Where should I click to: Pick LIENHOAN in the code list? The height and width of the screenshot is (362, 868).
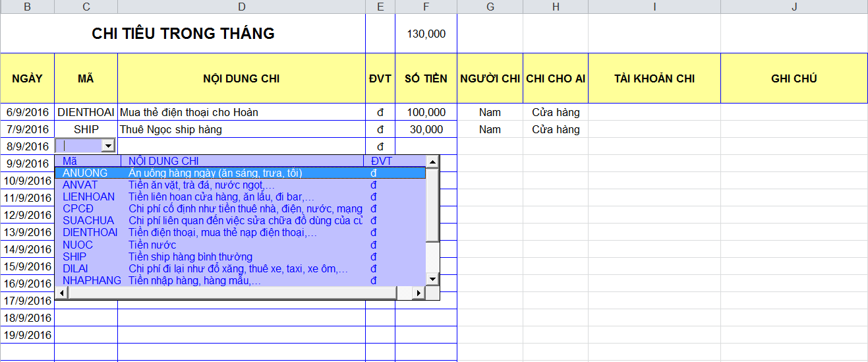pos(88,196)
